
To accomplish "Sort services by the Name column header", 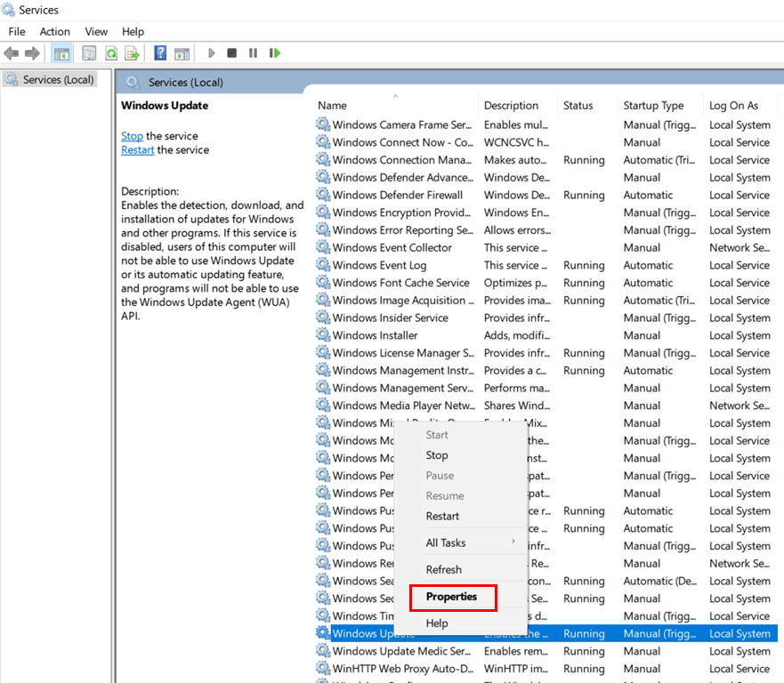I will (x=332, y=105).
